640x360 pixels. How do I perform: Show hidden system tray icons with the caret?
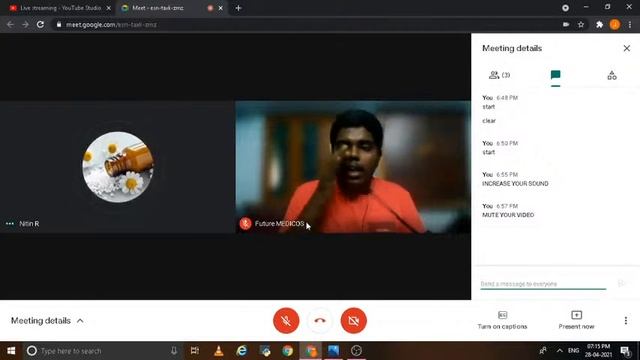(x=560, y=351)
